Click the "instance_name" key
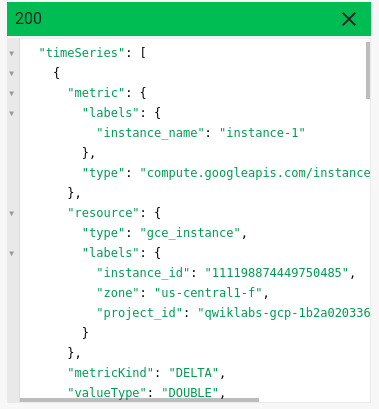Image resolution: width=379 pixels, height=409 pixels. 150,133
